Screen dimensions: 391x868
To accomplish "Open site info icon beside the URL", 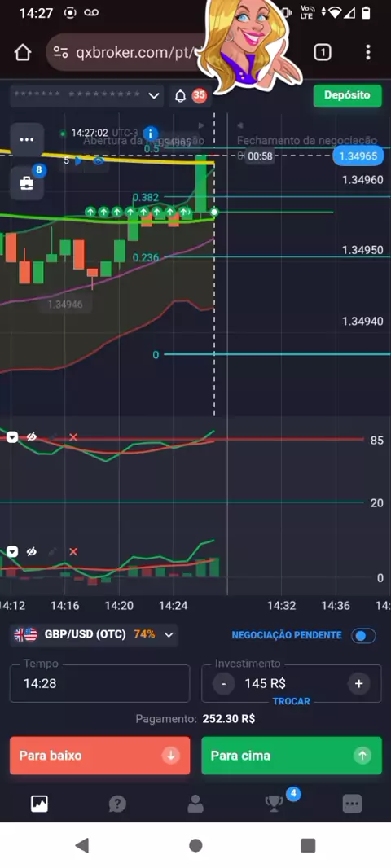I will coord(60,53).
